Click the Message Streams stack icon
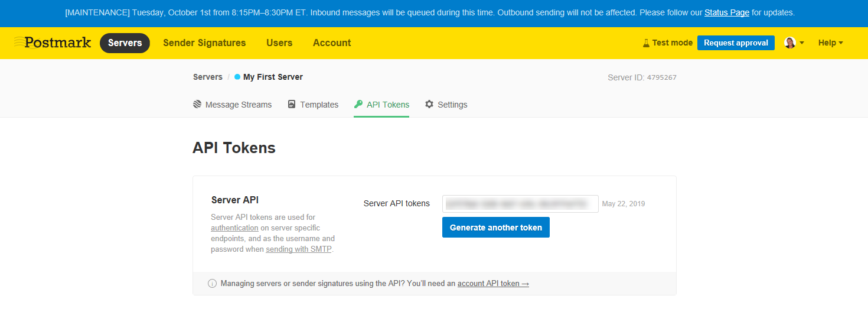The width and height of the screenshot is (868, 315). click(x=197, y=105)
